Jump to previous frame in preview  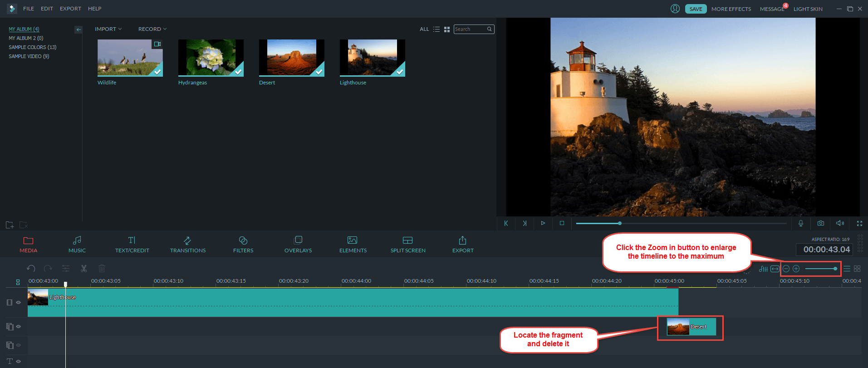pyautogui.click(x=506, y=223)
